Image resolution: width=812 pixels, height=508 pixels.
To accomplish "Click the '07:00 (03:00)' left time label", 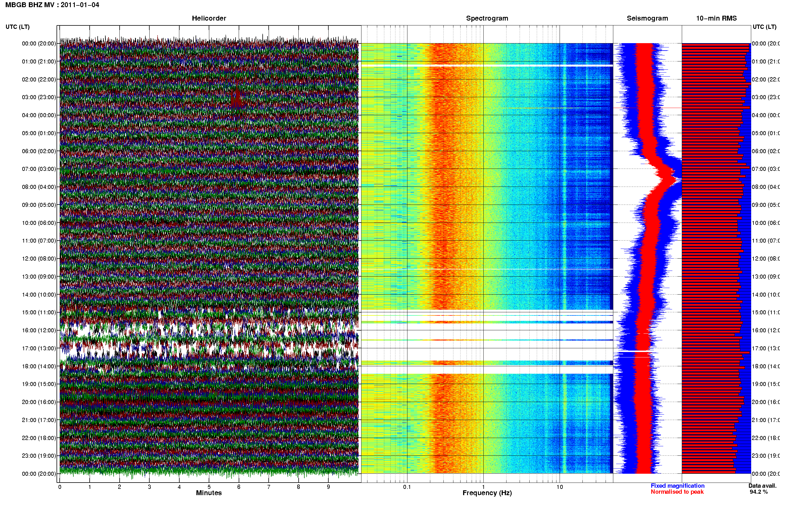I will pyautogui.click(x=39, y=169).
